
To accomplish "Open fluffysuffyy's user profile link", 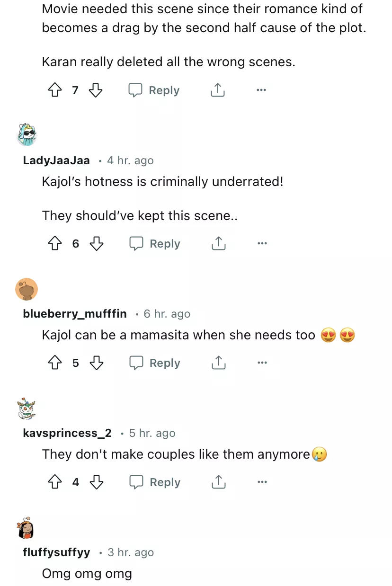I will tap(56, 552).
